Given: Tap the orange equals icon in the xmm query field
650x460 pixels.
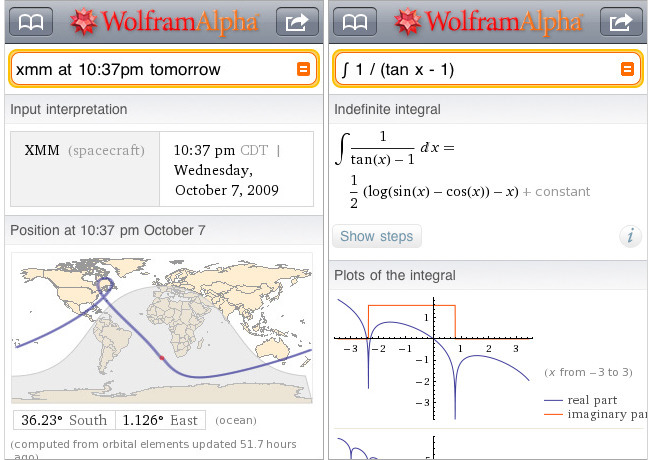Looking at the screenshot, I should click(x=303, y=69).
